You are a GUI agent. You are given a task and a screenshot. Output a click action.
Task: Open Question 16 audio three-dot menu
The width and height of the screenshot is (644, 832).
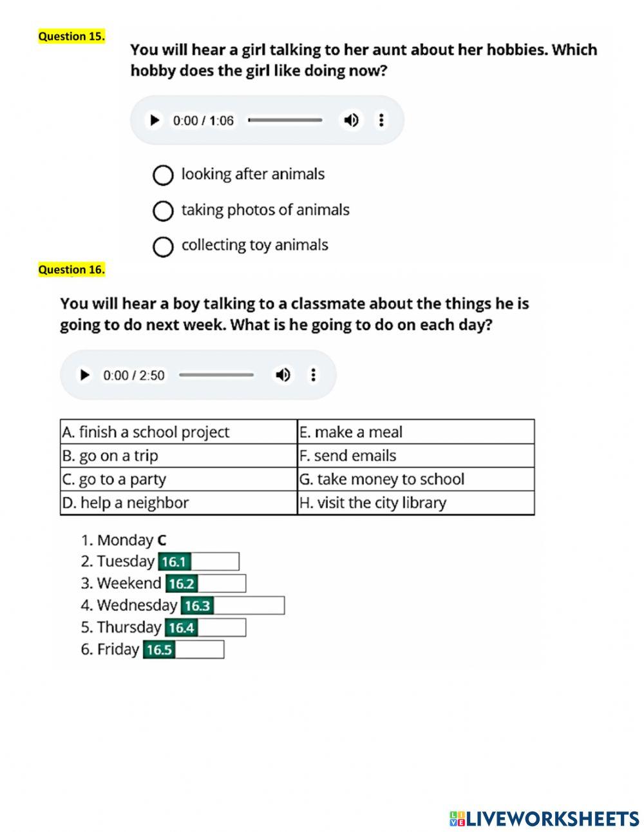click(x=313, y=375)
